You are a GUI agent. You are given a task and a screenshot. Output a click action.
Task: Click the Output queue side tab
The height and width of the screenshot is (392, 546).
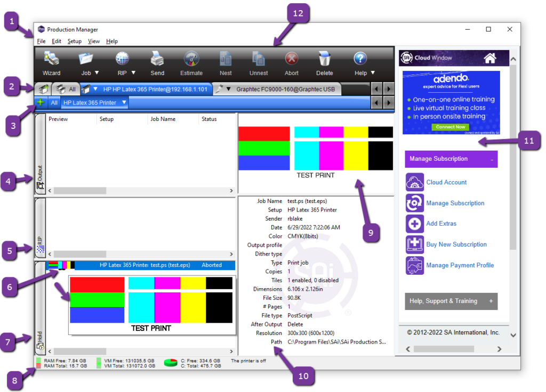pos(40,154)
